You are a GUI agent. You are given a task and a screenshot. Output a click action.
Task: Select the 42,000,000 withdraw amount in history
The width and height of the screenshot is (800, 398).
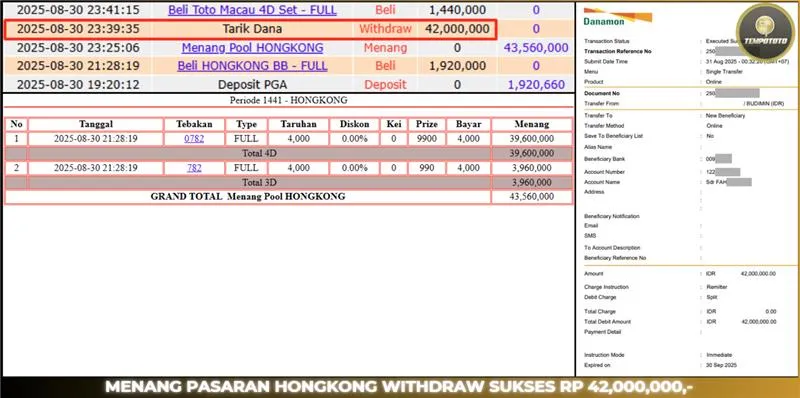click(457, 29)
